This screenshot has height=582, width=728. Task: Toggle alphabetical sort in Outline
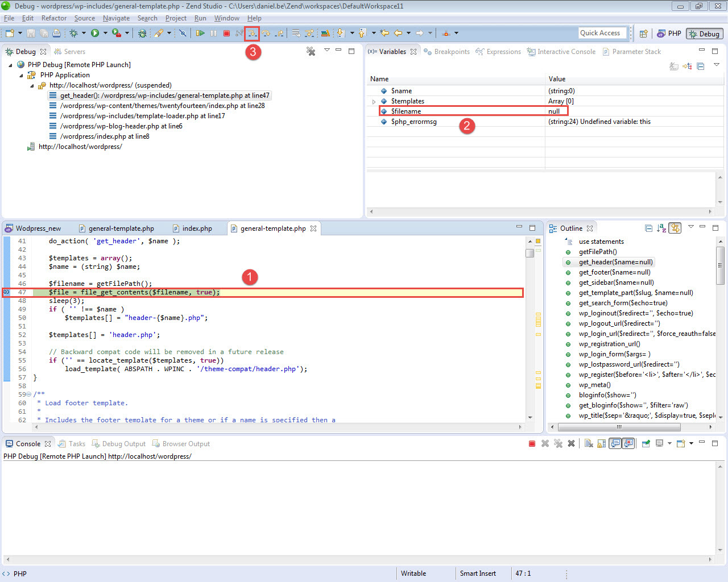point(661,228)
